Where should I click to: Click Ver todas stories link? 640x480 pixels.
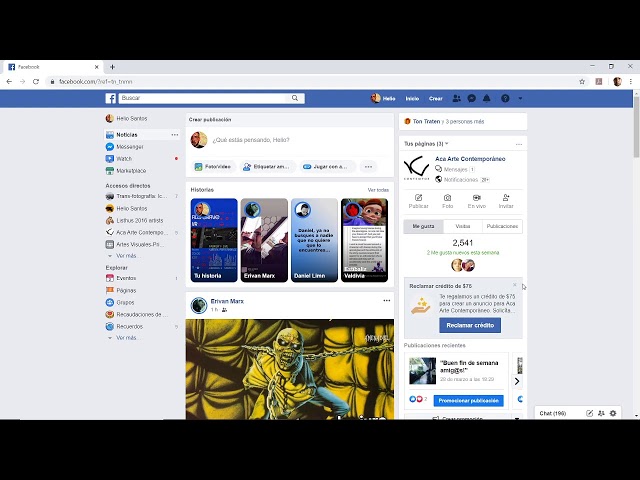click(x=378, y=190)
